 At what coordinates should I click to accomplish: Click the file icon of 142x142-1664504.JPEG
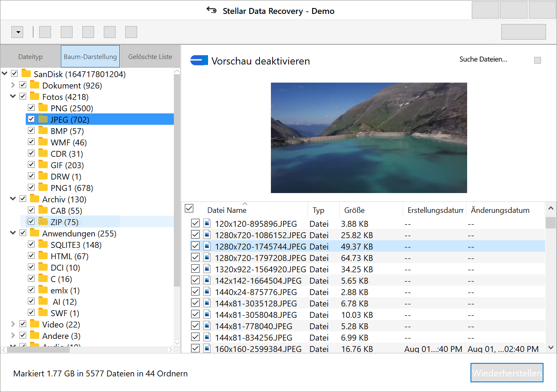[207, 280]
